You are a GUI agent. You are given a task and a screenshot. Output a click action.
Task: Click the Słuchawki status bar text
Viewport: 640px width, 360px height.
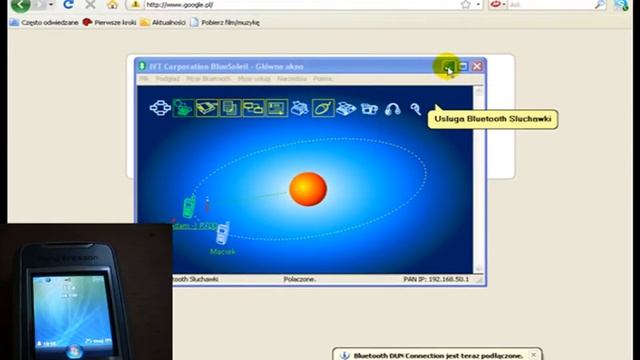click(x=196, y=279)
